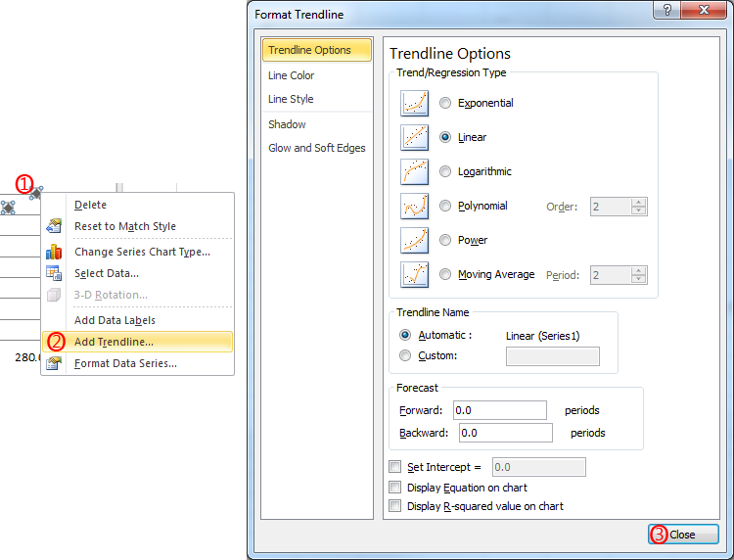Click the Forward forecast periods field
The width and height of the screenshot is (734, 560).
click(x=499, y=410)
